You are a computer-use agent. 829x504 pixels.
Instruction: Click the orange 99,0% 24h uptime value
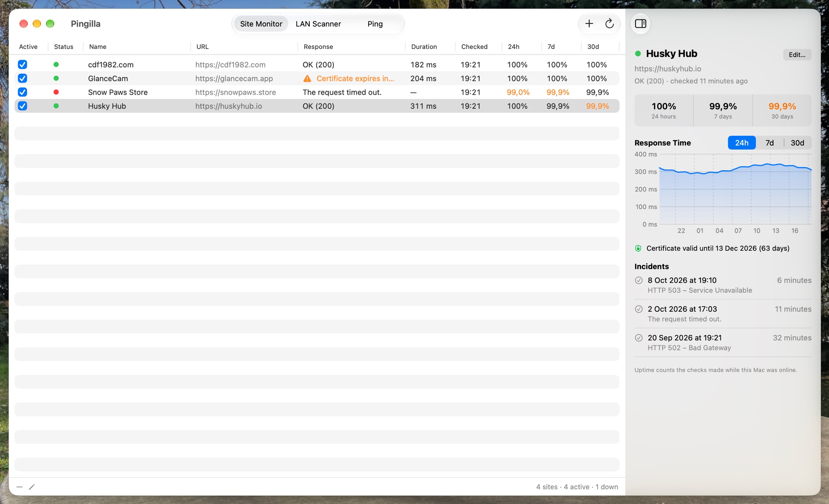518,92
